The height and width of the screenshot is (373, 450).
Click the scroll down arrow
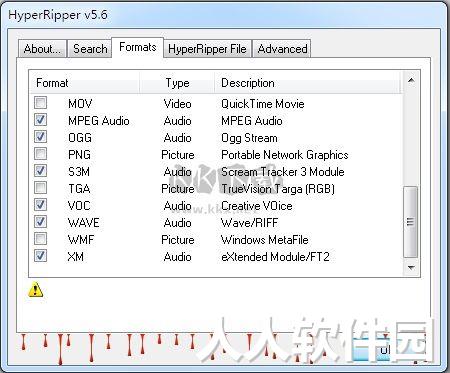tap(411, 267)
